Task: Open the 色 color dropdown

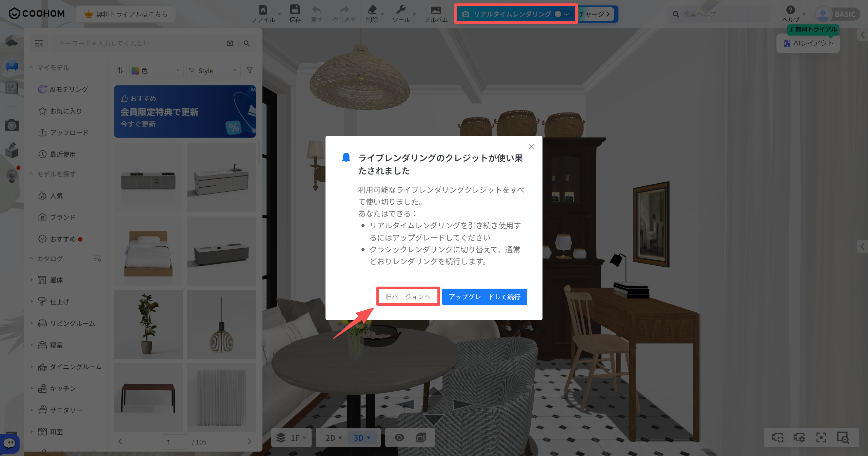Action: pyautogui.click(x=156, y=70)
